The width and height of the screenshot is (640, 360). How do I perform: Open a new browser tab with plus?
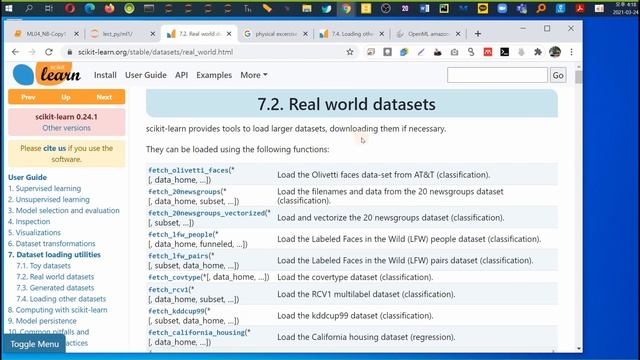pyautogui.click(x=478, y=33)
